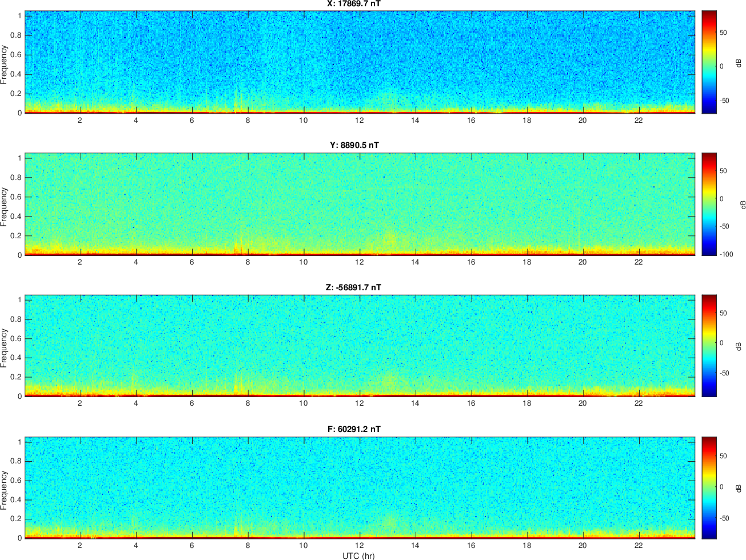Image resolution: width=746 pixels, height=560 pixels.
Task: Click the Frequency label of the X spectrogram
Action: tap(5, 65)
